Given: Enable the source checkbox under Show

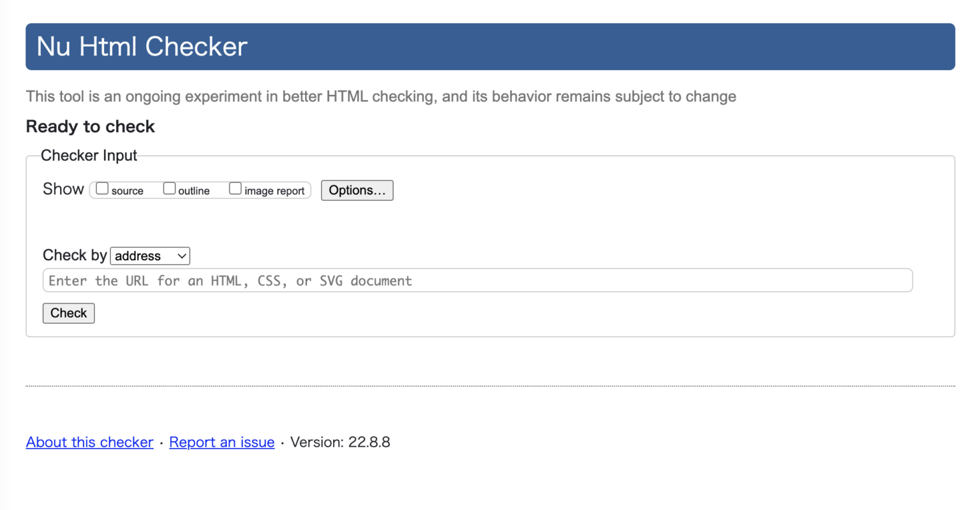Looking at the screenshot, I should tap(101, 188).
